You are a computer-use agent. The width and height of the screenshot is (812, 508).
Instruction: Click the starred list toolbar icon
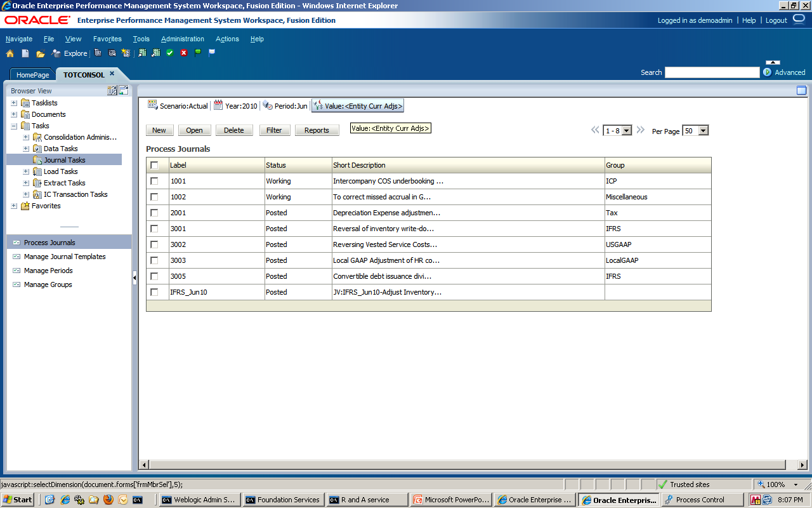pos(126,53)
